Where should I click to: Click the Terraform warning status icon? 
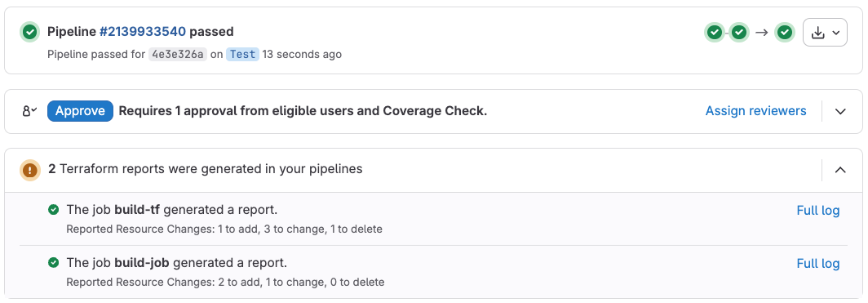(29, 170)
